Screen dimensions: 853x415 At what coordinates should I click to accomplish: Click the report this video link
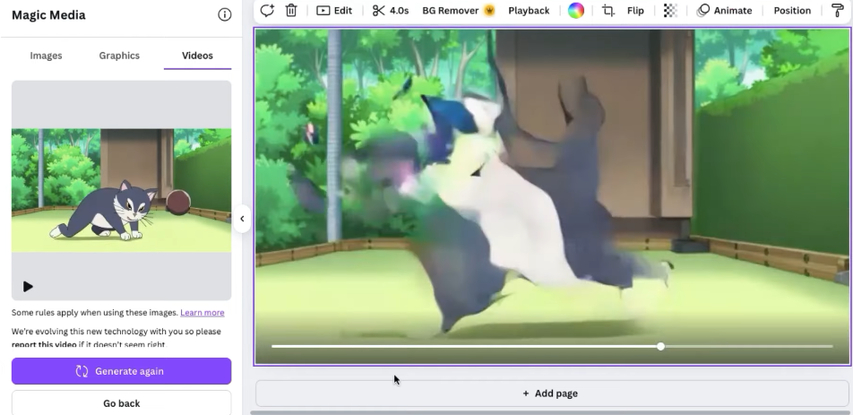tap(45, 344)
